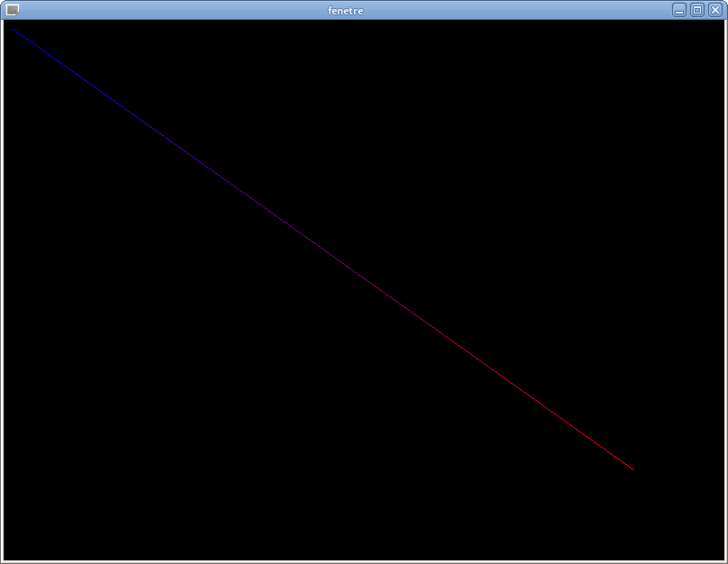This screenshot has width=728, height=564.
Task: Click the pure blue portion of the line
Action: click(54, 59)
